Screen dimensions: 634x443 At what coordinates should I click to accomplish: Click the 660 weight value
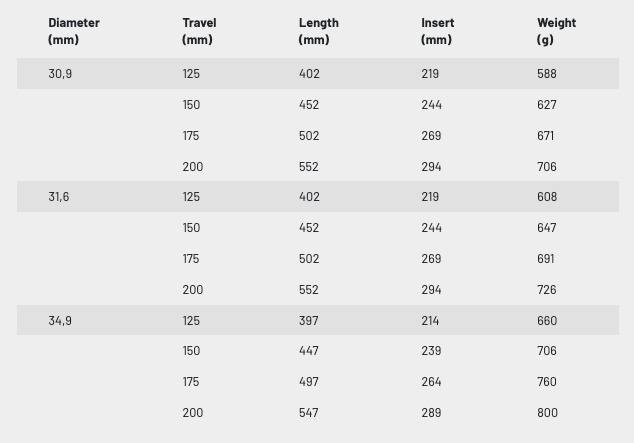(547, 321)
